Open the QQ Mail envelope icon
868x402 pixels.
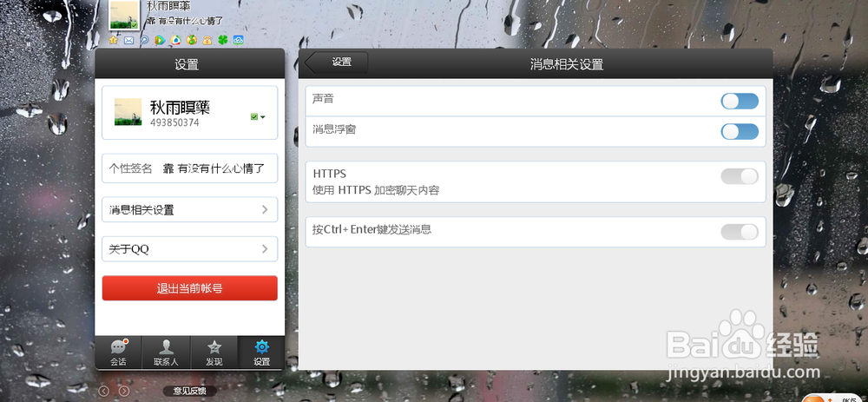pos(129,40)
